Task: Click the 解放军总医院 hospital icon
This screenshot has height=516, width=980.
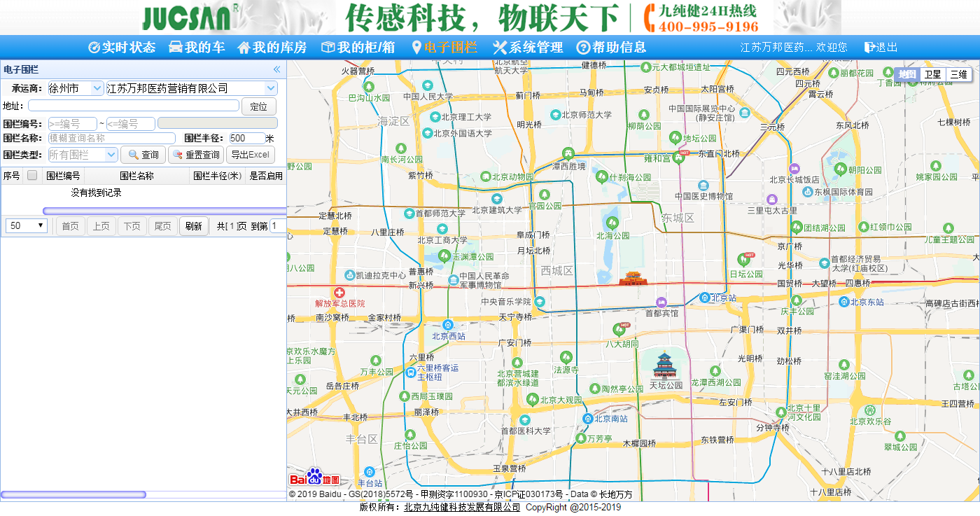Action: 339,292
